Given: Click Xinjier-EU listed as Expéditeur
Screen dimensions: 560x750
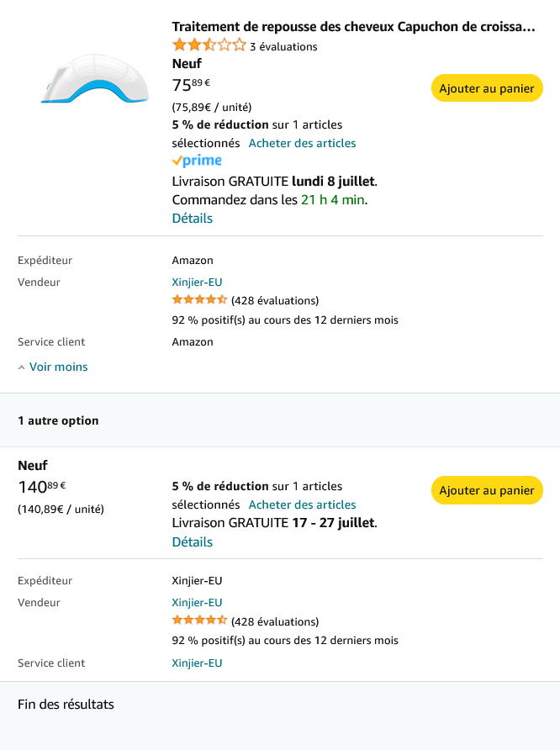Looking at the screenshot, I should (197, 580).
